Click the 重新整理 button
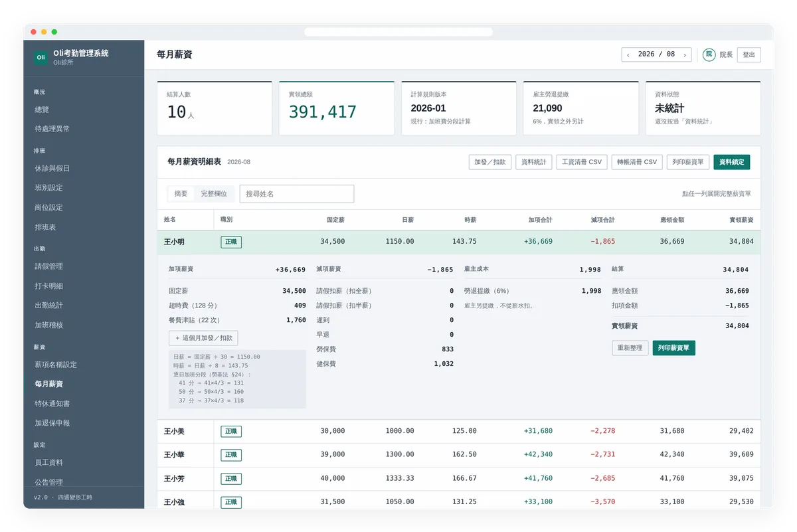 [630, 348]
